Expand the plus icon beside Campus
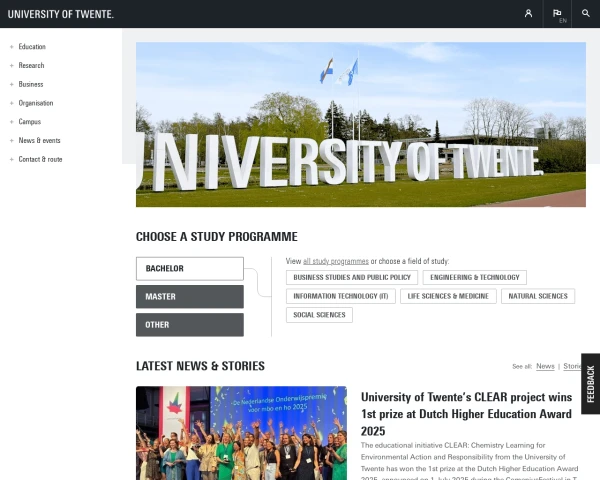600x480 pixels. click(11, 122)
